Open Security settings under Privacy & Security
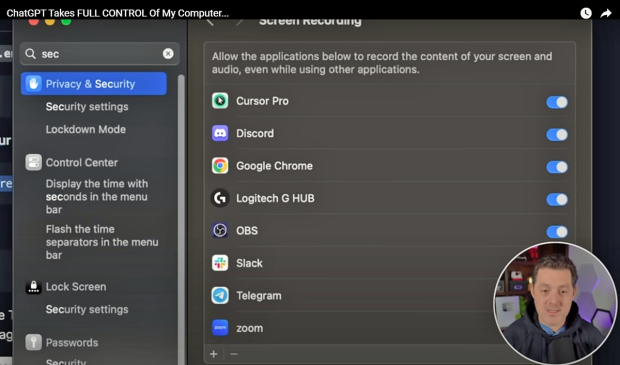The image size is (620, 365). coord(87,107)
